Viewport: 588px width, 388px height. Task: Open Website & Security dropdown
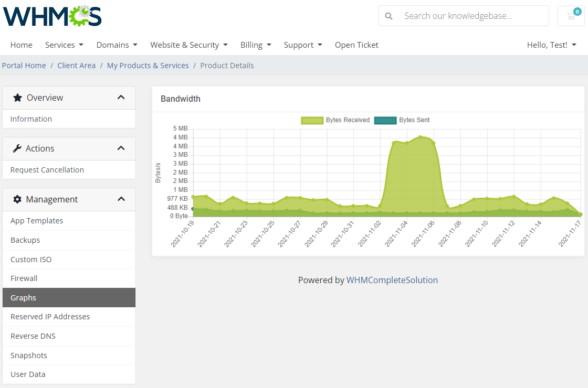click(x=189, y=45)
